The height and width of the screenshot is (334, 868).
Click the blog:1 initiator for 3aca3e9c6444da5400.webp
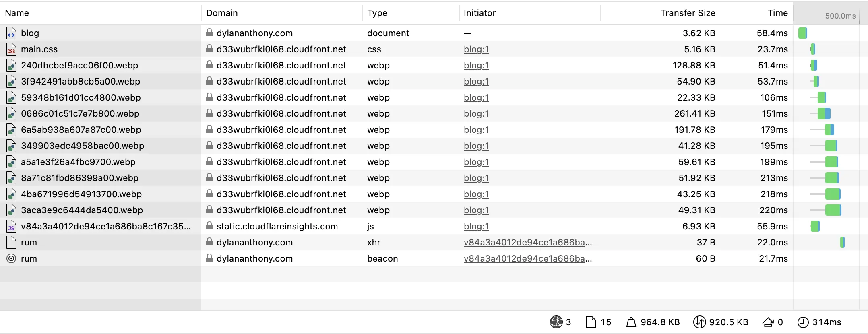(476, 210)
